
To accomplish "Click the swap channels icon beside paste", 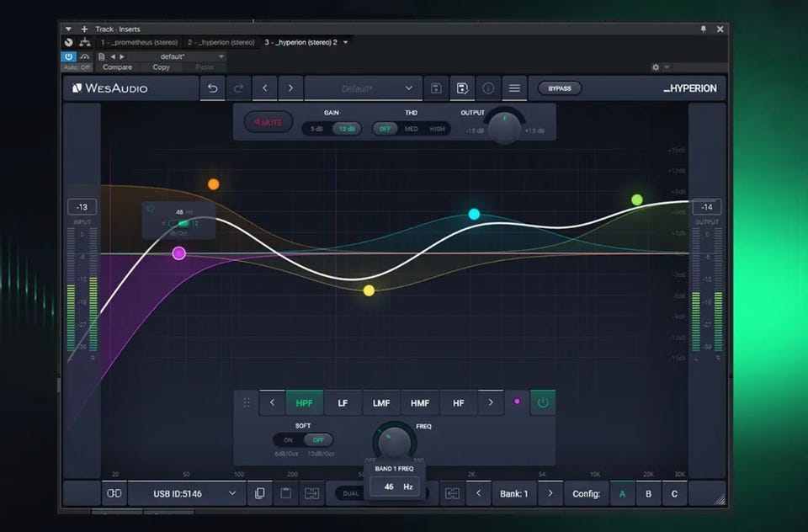I will [311, 493].
